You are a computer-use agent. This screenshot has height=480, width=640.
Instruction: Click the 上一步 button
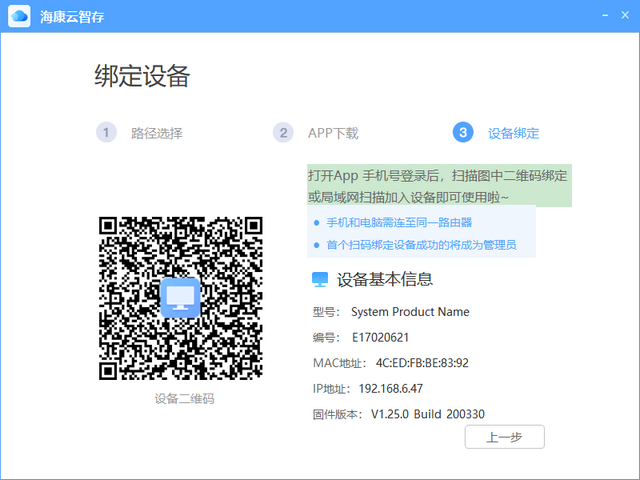pos(504,437)
